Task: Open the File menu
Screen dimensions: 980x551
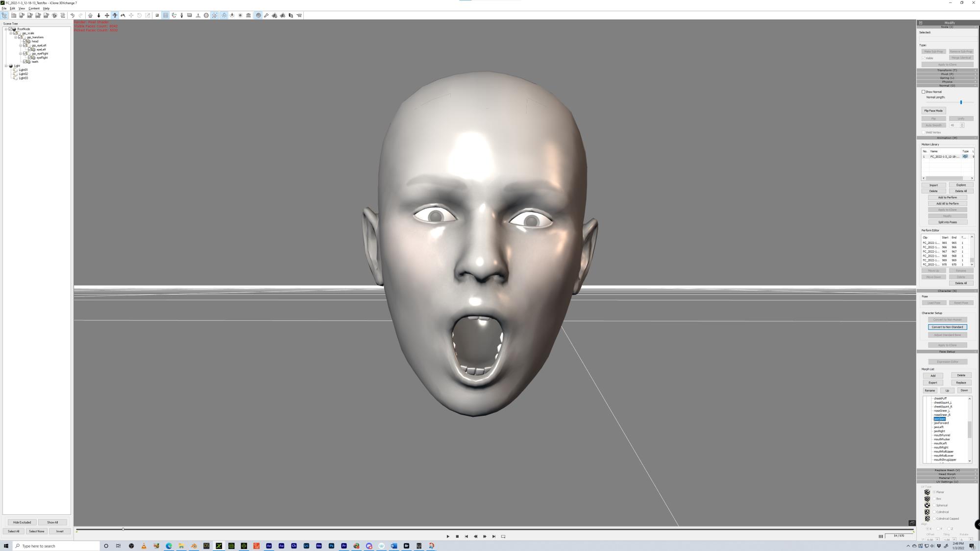Action: click(4, 8)
